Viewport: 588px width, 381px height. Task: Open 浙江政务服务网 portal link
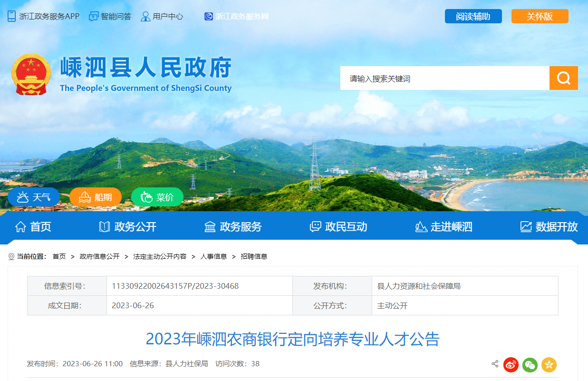click(x=237, y=16)
